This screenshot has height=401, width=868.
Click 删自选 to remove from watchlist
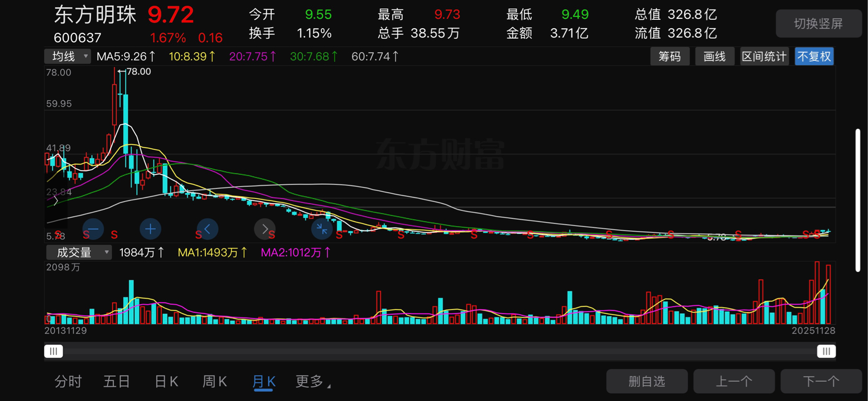647,381
